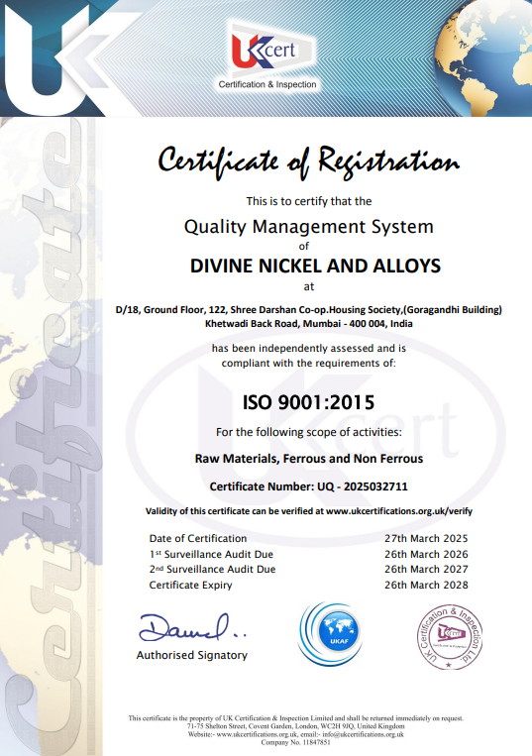This screenshot has width=532, height=756.
Task: Click the vertical Certificate side banner
Action: tap(51, 436)
